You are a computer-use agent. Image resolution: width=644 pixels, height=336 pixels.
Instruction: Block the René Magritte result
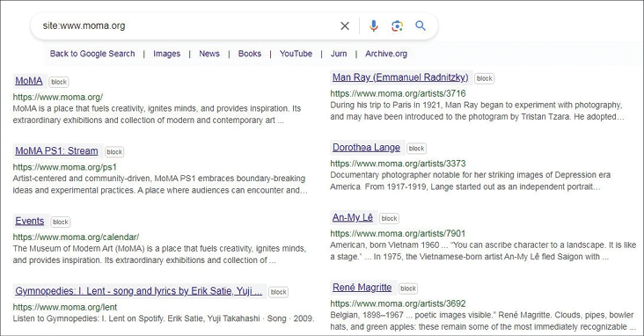point(408,289)
